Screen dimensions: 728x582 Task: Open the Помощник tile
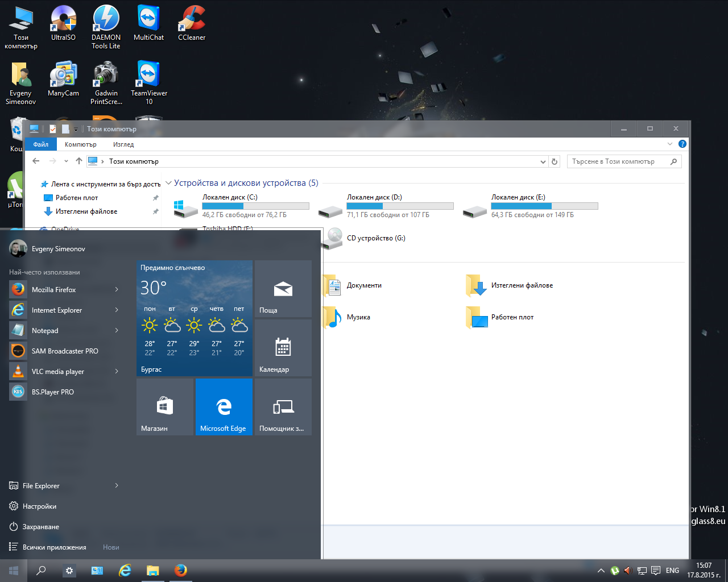click(x=283, y=407)
